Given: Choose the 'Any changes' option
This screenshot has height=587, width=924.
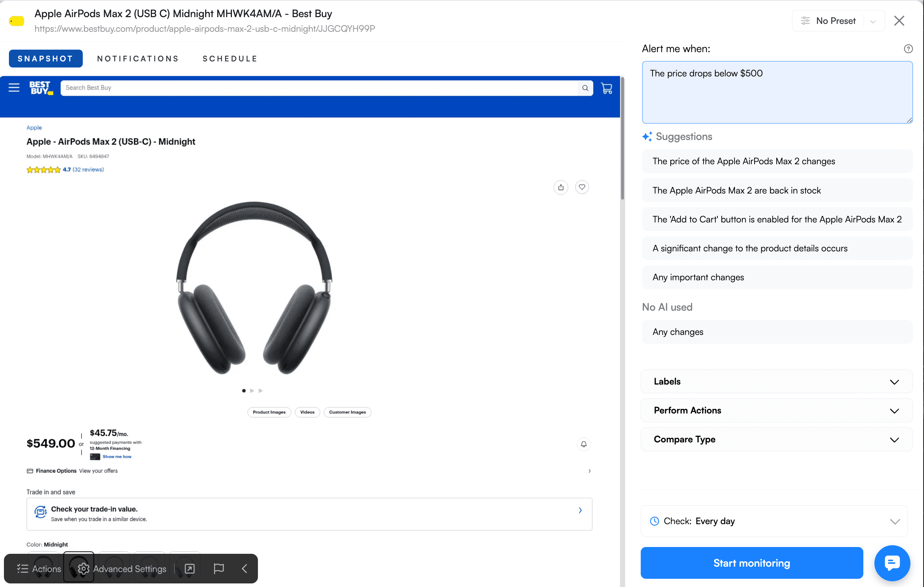Looking at the screenshot, I should pos(777,332).
